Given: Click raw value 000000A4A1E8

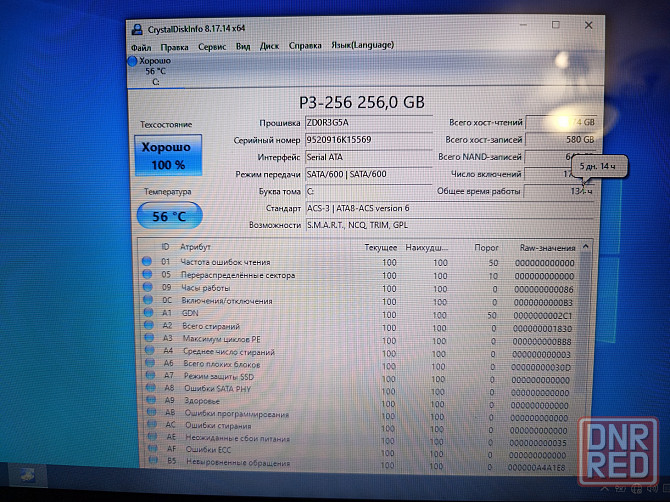Looking at the screenshot, I should point(537,468).
